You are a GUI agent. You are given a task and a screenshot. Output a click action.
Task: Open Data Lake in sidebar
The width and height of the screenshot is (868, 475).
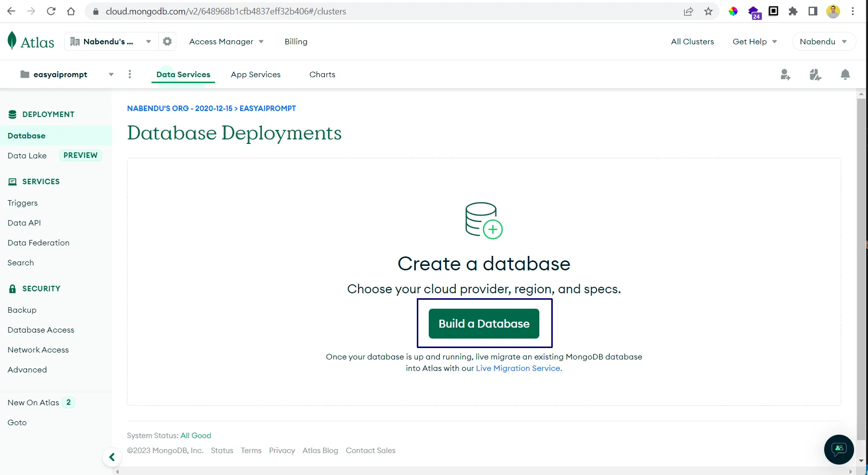coord(27,155)
